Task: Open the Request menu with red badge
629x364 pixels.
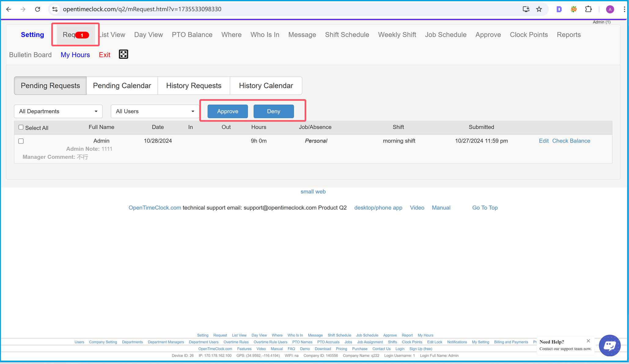Action: coord(76,35)
